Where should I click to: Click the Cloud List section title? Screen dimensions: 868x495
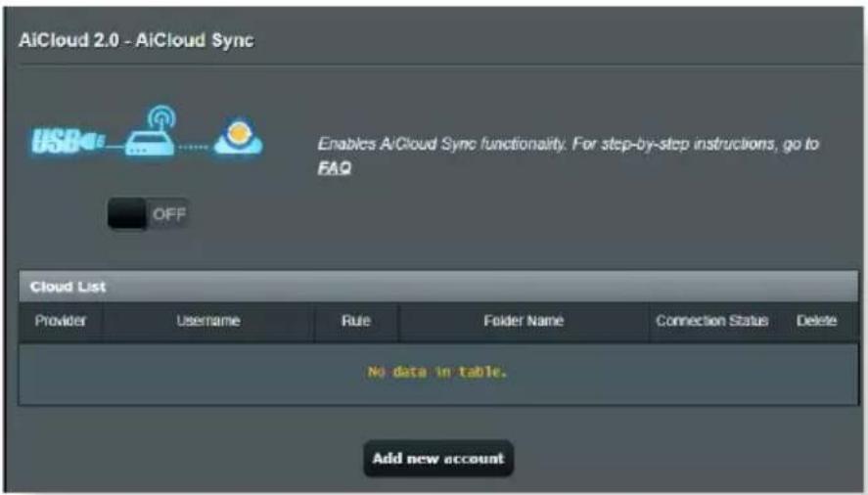68,287
